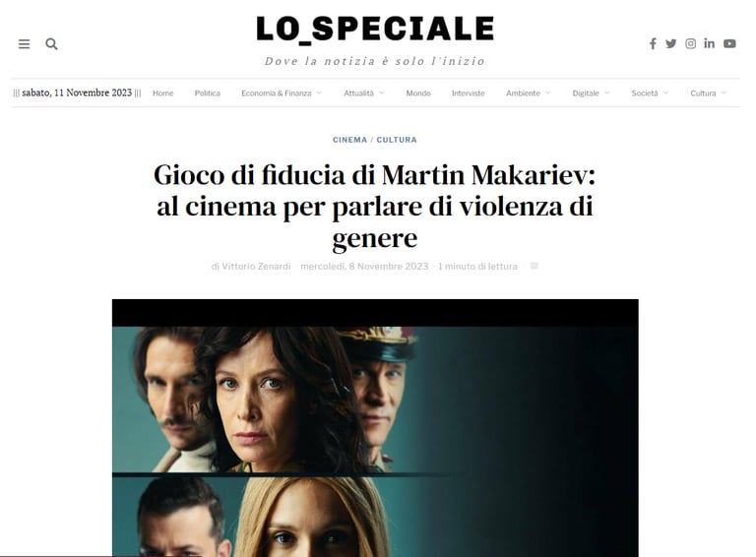Click the CINEMA category link
This screenshot has height=557, width=756.
349,140
